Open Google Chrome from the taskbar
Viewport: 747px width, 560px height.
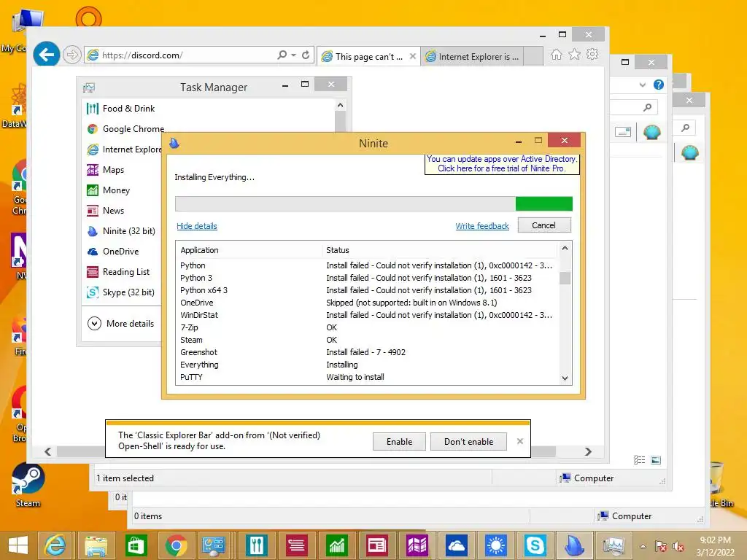pos(177,545)
